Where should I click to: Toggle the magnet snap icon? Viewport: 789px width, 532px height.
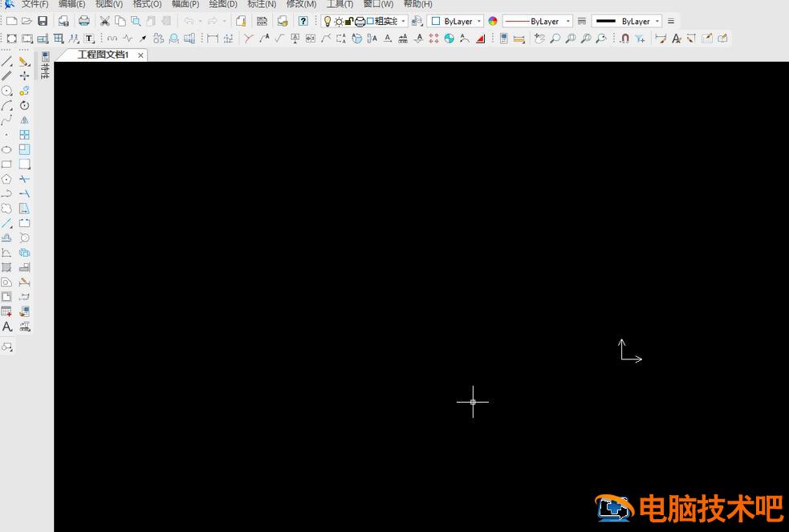[624, 39]
